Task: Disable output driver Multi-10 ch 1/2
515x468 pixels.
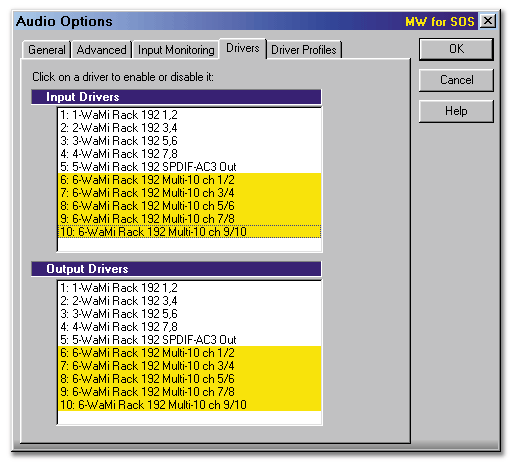Action: pyautogui.click(x=189, y=353)
